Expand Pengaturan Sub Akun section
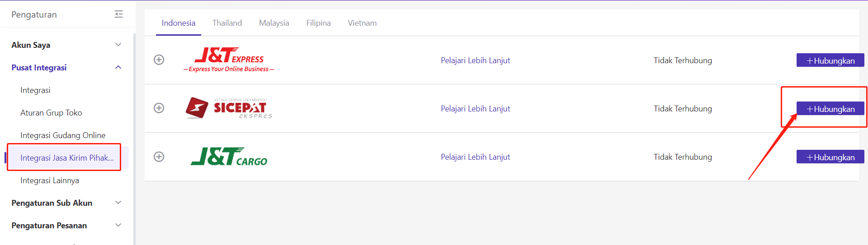The height and width of the screenshot is (245, 868). [x=118, y=203]
